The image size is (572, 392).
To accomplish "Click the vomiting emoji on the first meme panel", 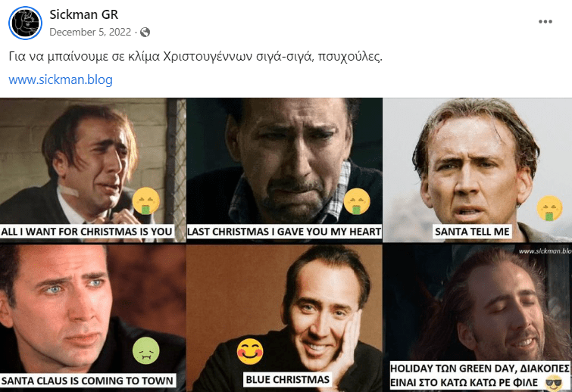I will [x=146, y=201].
